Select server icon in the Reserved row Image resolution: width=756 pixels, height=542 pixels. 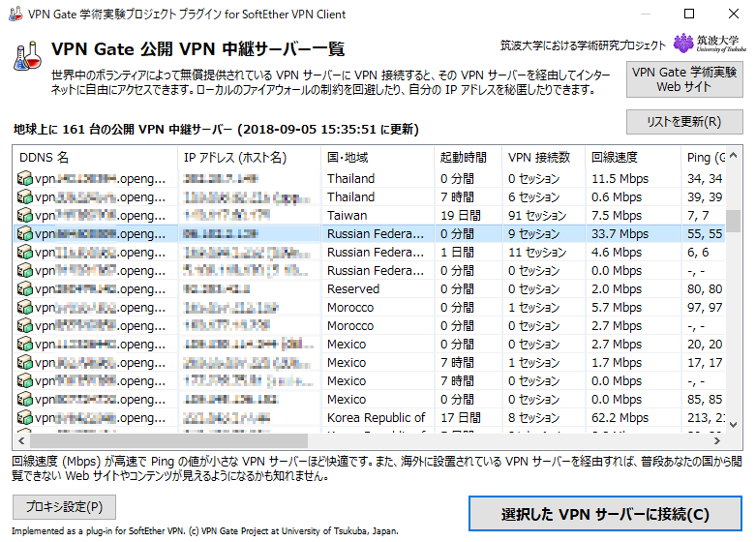tap(24, 288)
